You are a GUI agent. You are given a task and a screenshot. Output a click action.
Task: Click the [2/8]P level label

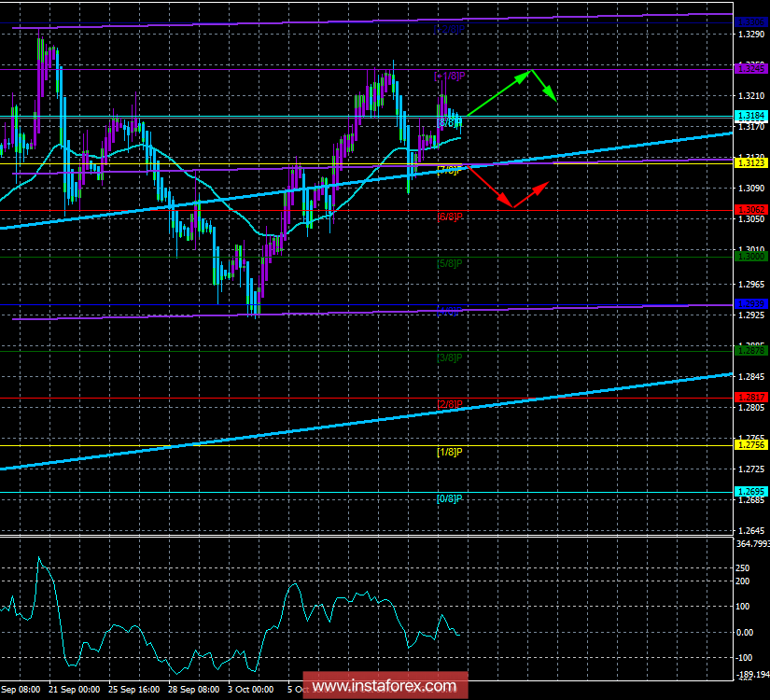(x=450, y=404)
